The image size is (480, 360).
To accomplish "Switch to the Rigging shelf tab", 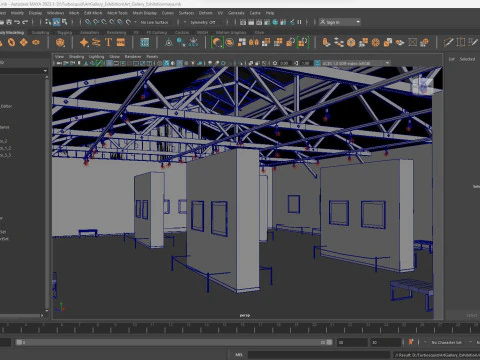I will [x=65, y=33].
